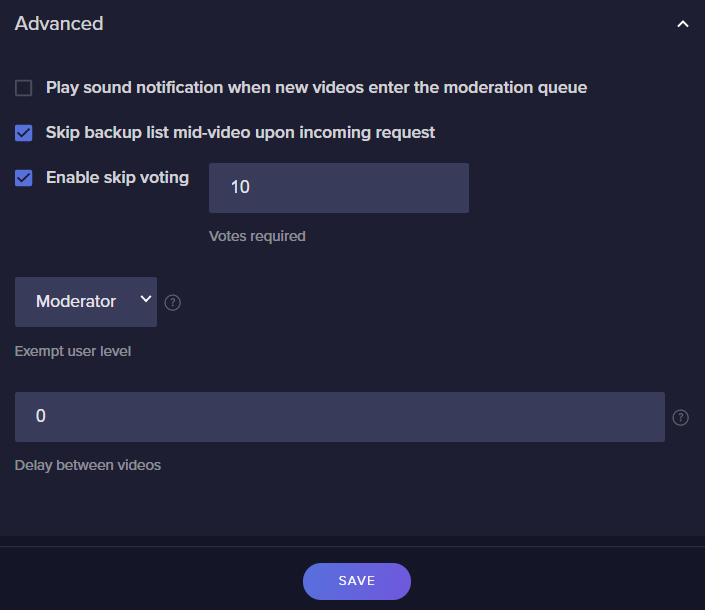Click the Enable skip voting label text
Image resolution: width=705 pixels, height=610 pixels.
pos(117,178)
